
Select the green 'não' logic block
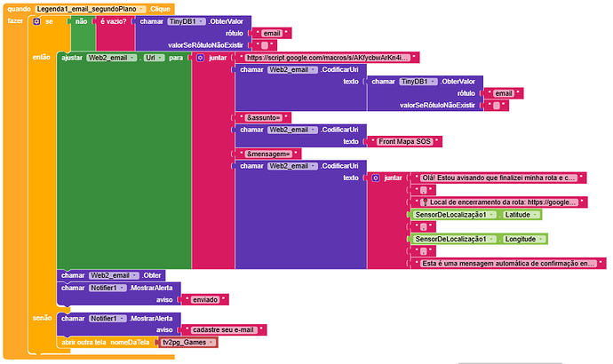(x=82, y=21)
